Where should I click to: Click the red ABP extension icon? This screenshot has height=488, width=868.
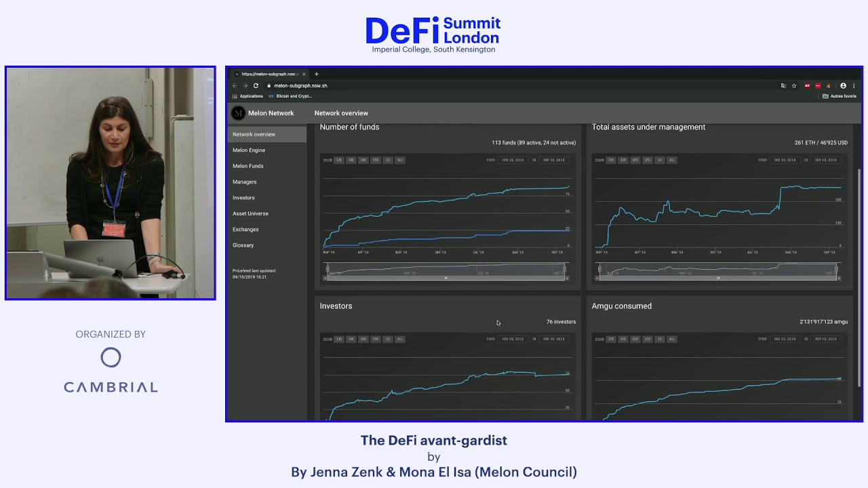tap(807, 86)
